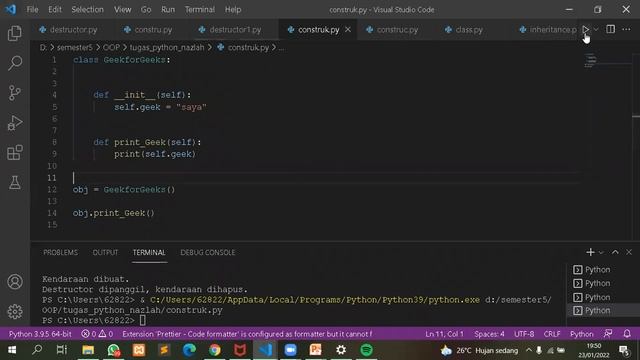640x360 pixels.
Task: Open the Testing flask view
Action: pos(15,182)
